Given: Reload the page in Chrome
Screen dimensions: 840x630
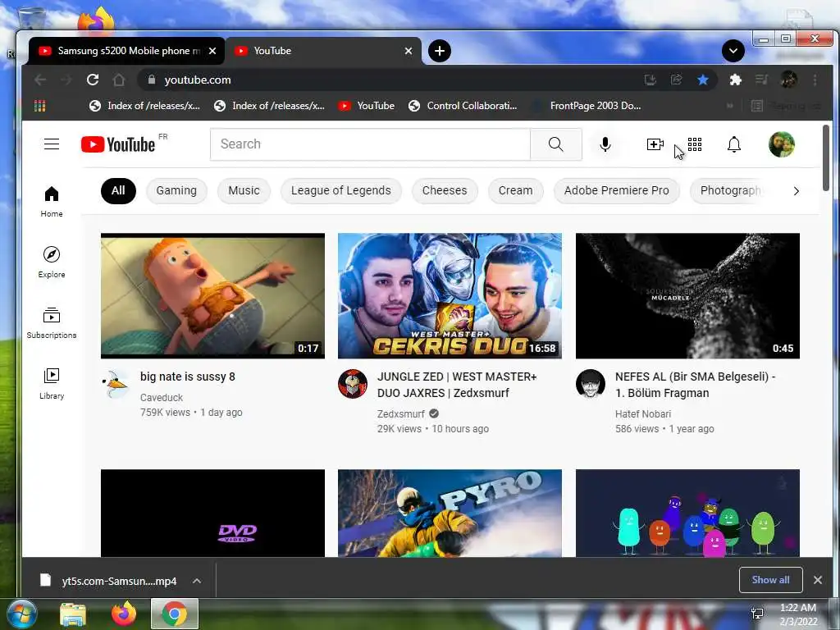Looking at the screenshot, I should 93,80.
